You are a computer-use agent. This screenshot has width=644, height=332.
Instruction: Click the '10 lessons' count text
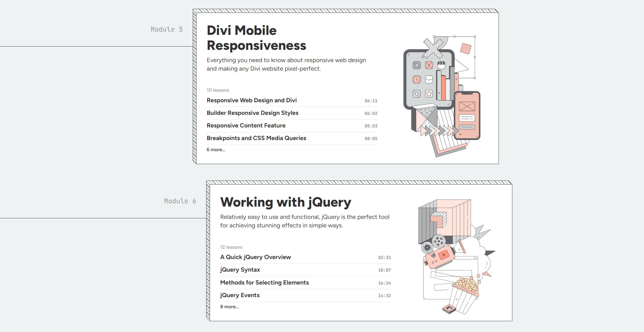coord(218,90)
